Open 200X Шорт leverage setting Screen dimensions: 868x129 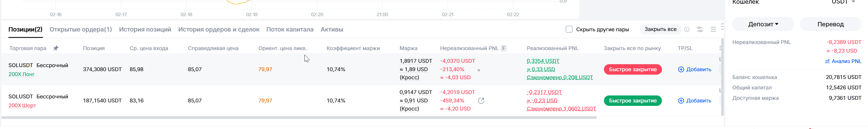(x=22, y=106)
